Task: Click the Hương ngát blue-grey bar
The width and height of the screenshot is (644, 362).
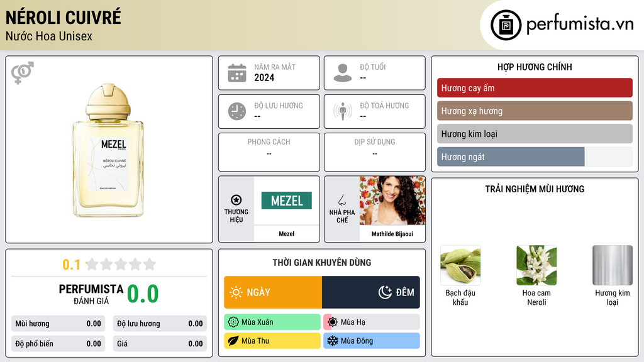Action: 511,156
